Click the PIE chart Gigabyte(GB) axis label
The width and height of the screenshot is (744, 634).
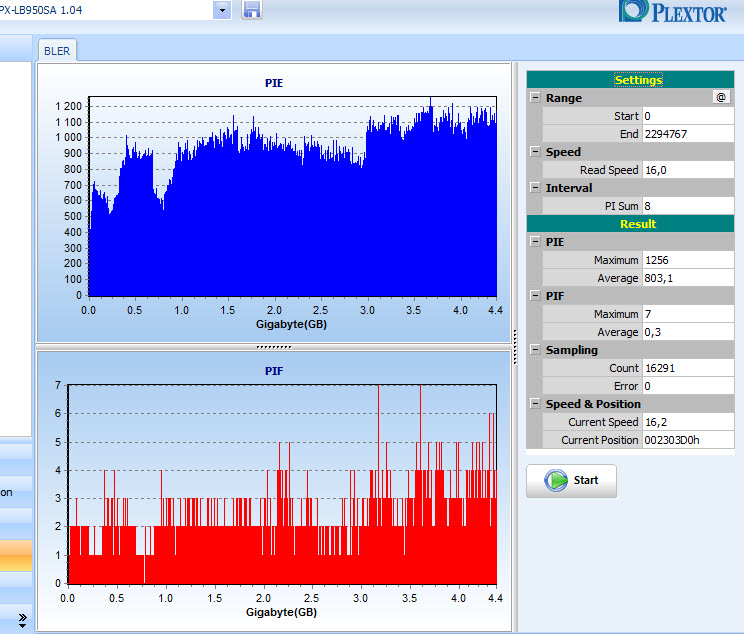pyautogui.click(x=291, y=325)
